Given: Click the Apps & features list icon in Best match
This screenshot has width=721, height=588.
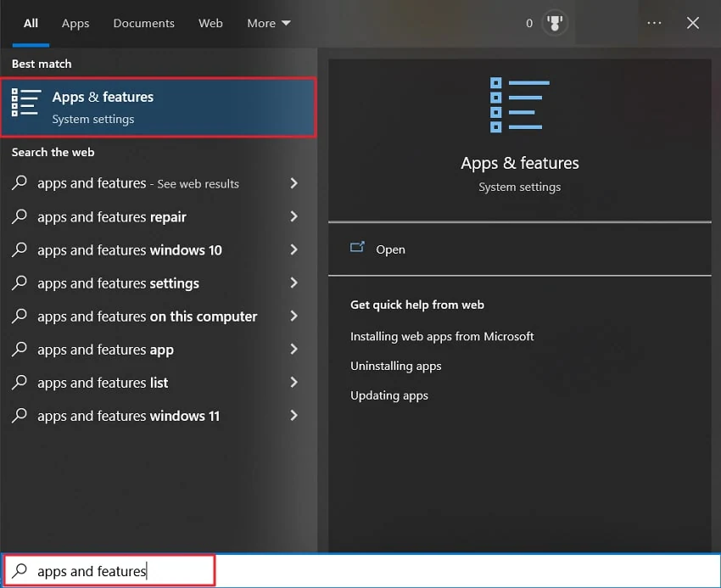Looking at the screenshot, I should (x=26, y=102).
